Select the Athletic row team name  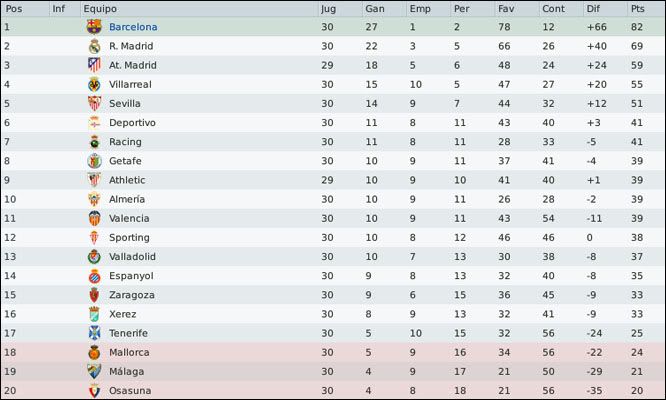click(127, 180)
